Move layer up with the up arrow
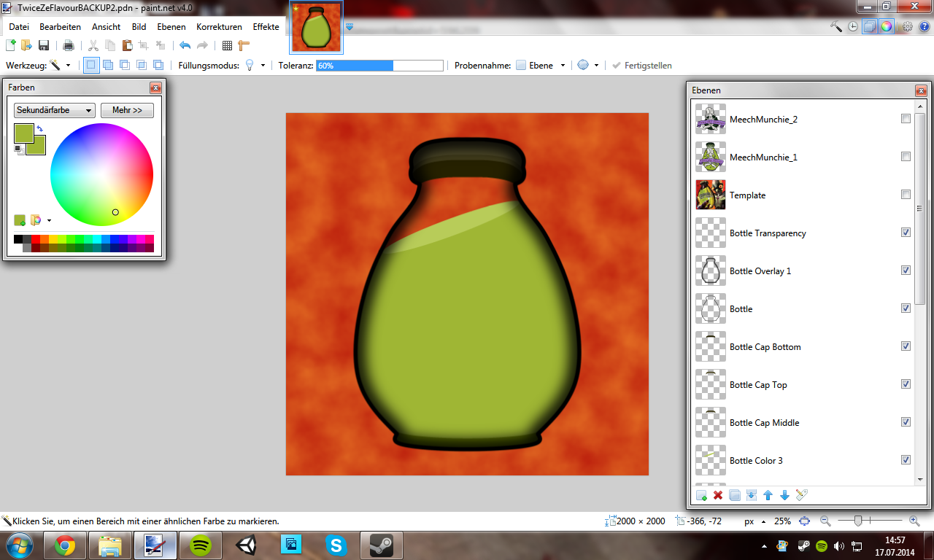 click(768, 496)
